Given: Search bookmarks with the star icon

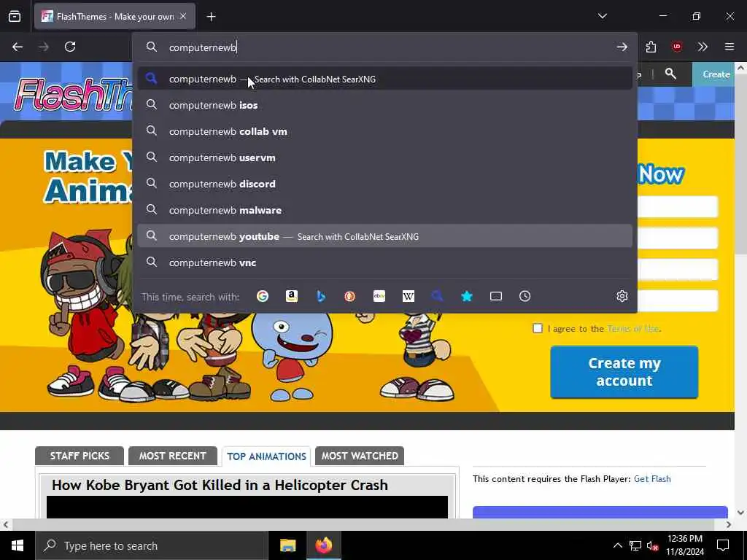Looking at the screenshot, I should [x=467, y=296].
